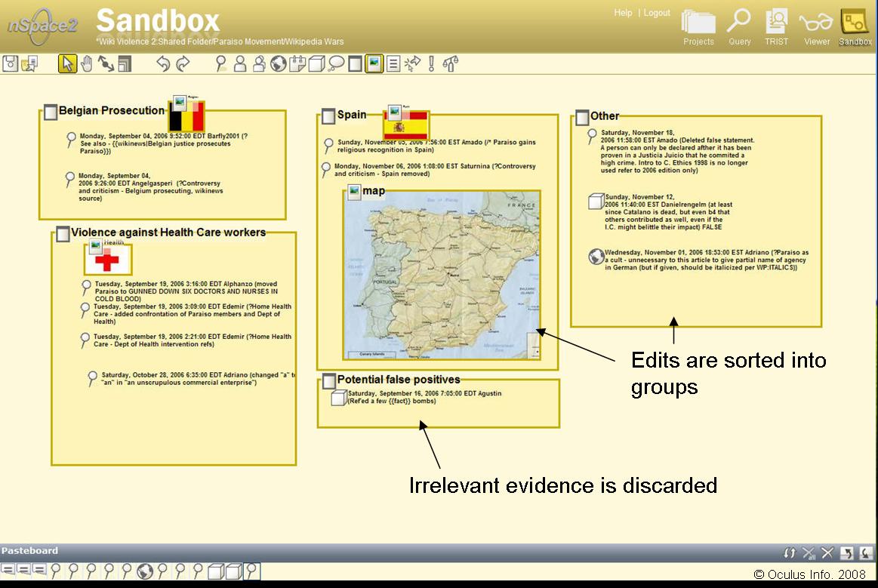Click the small image icon beside map label

(x=354, y=192)
